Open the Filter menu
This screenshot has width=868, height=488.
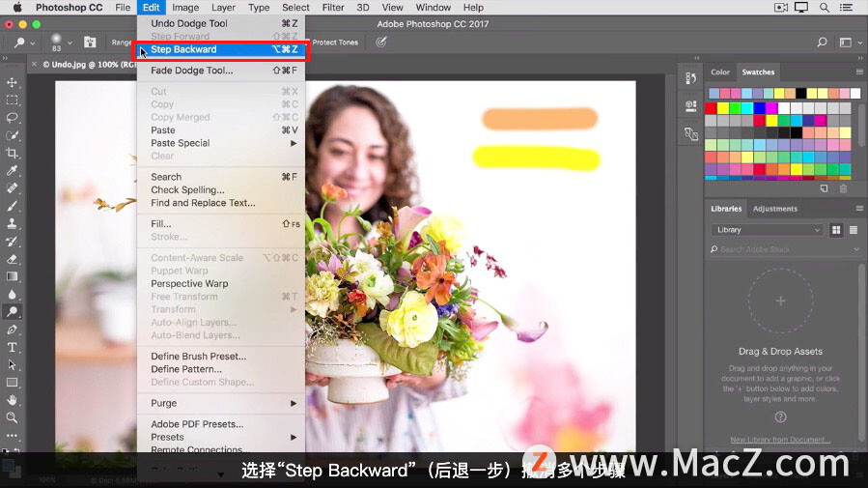[333, 7]
